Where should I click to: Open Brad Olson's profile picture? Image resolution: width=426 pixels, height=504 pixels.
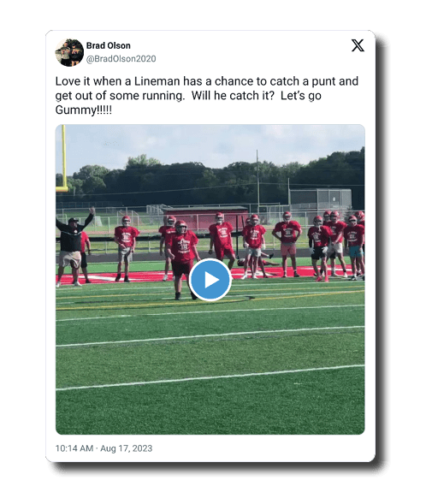(69, 52)
